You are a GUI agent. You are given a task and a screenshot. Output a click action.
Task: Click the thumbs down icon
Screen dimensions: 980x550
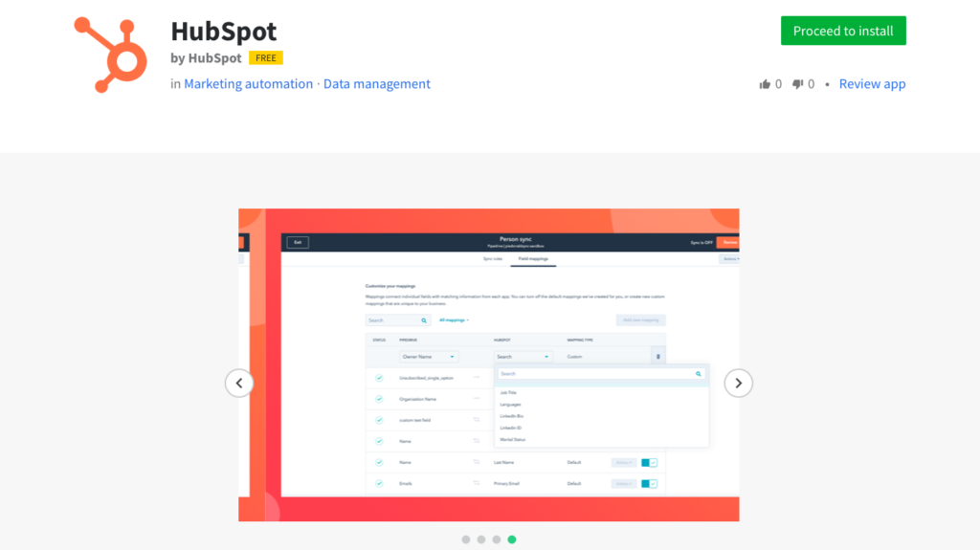pos(797,84)
